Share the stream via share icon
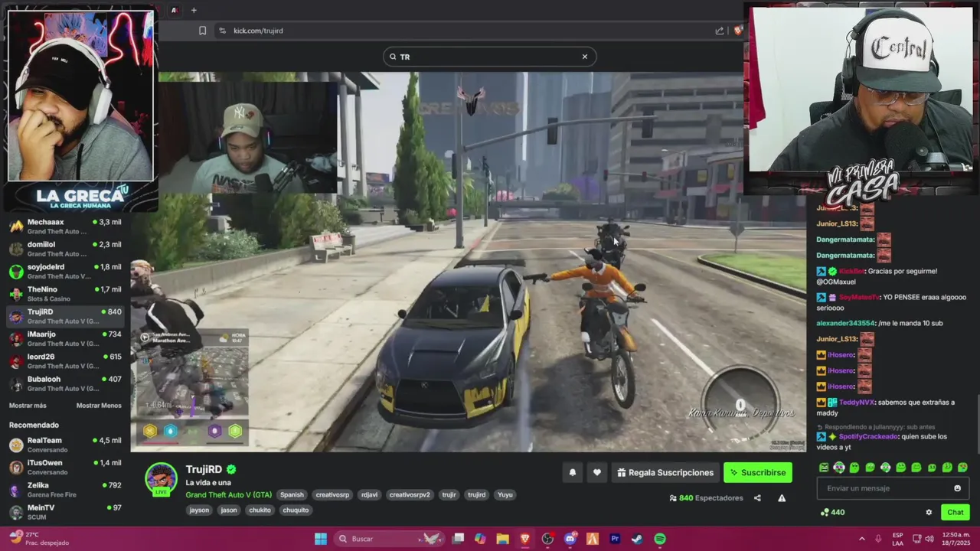Screen dimensions: 980x551 click(757, 497)
